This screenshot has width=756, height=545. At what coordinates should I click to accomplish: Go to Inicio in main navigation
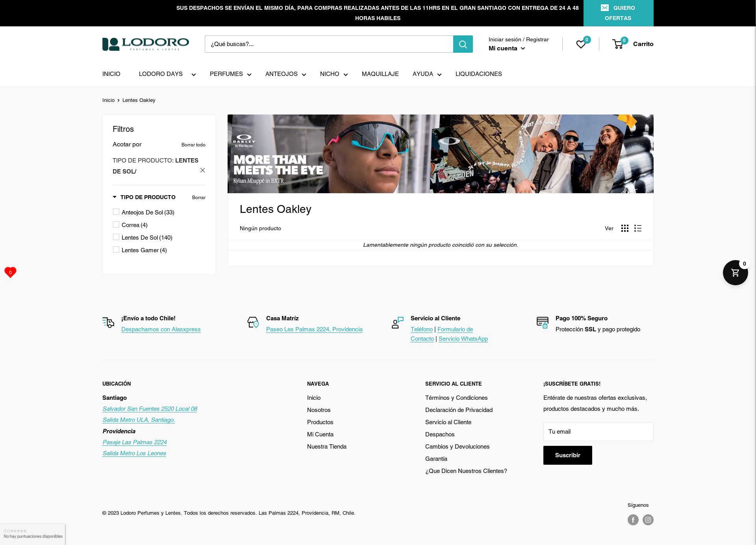click(111, 74)
